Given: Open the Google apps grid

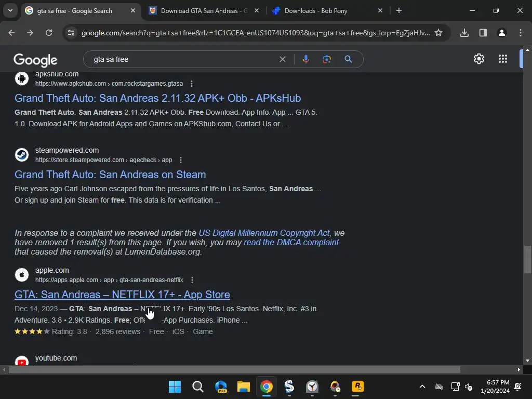Looking at the screenshot, I should point(503,59).
